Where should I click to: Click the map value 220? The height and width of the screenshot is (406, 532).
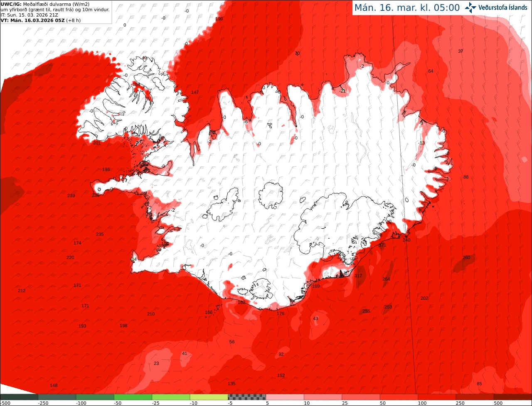click(70, 258)
